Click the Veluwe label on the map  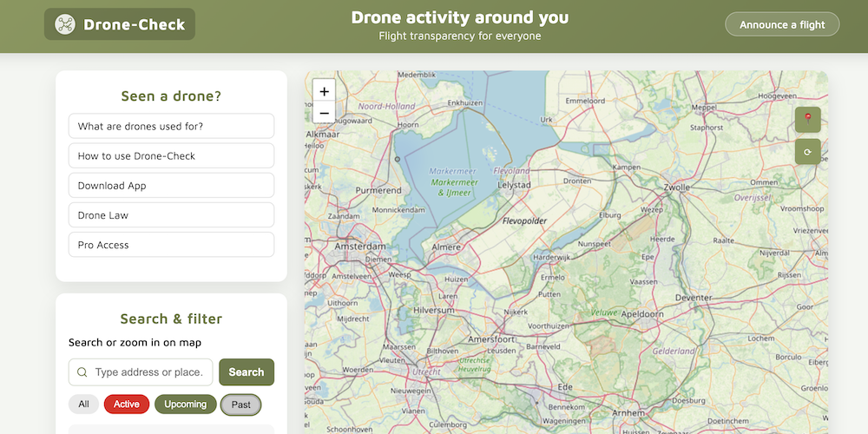pyautogui.click(x=603, y=312)
